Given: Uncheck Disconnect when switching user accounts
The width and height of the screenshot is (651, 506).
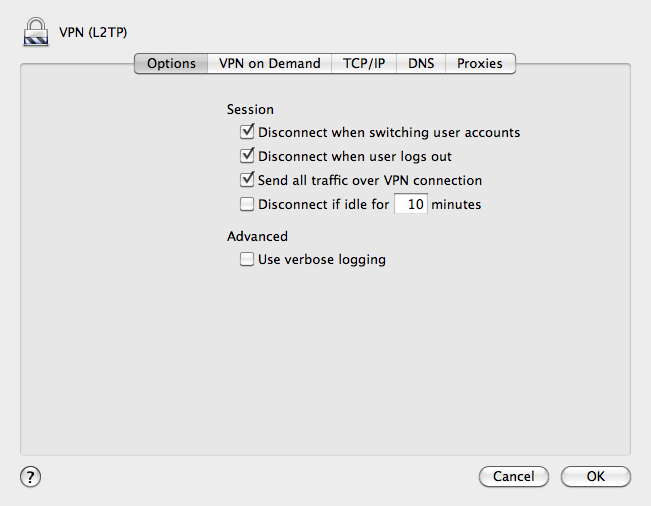Looking at the screenshot, I should click(x=247, y=132).
